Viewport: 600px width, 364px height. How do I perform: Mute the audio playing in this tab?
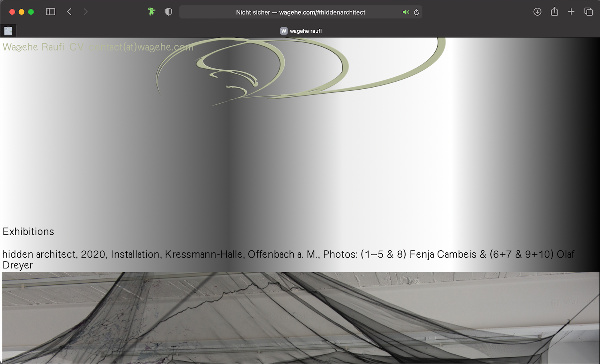pyautogui.click(x=406, y=12)
